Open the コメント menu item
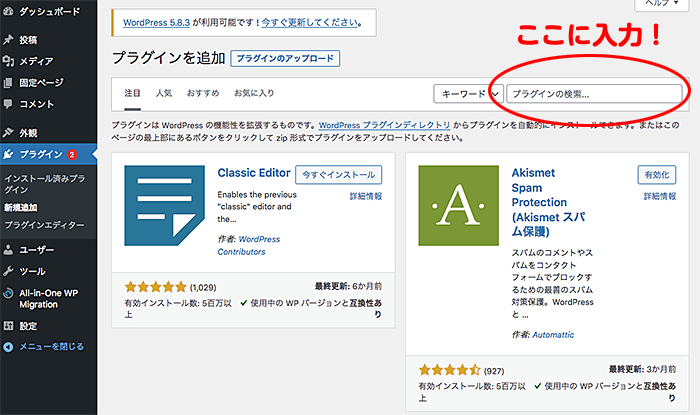 (37, 104)
